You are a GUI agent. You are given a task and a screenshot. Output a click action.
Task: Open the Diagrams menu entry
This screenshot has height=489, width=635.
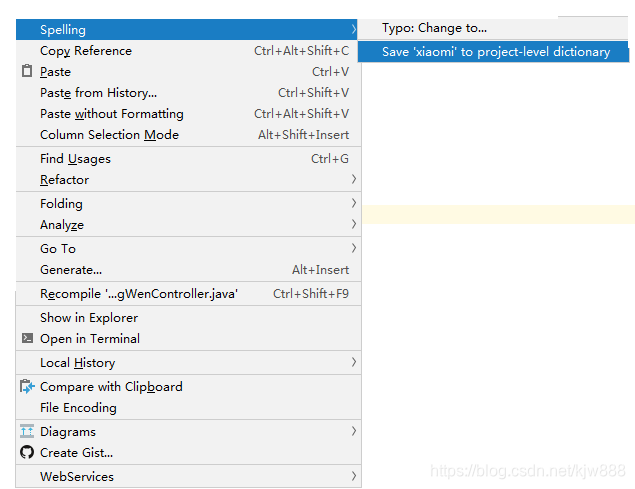pyautogui.click(x=188, y=432)
